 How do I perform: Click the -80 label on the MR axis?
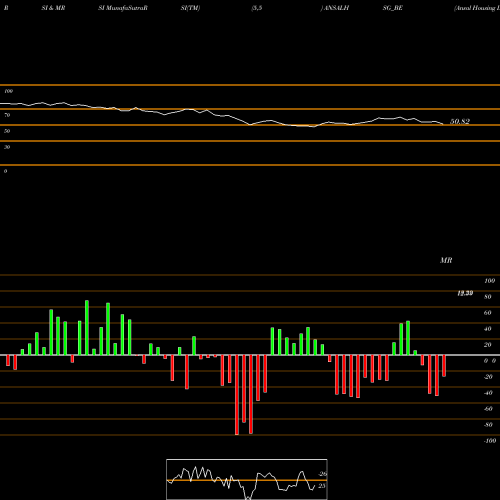pos(488,425)
